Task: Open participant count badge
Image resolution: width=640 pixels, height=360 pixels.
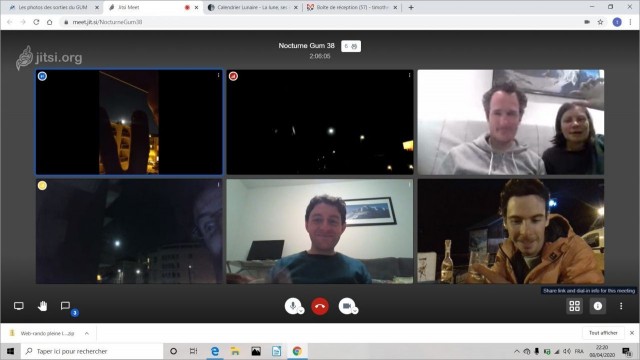Action: pyautogui.click(x=351, y=46)
